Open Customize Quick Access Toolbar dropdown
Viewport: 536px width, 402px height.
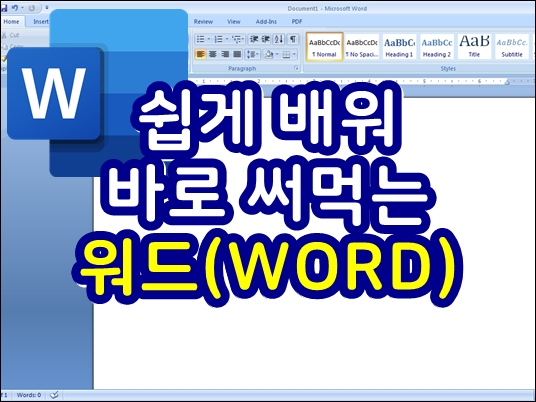[x=47, y=8]
